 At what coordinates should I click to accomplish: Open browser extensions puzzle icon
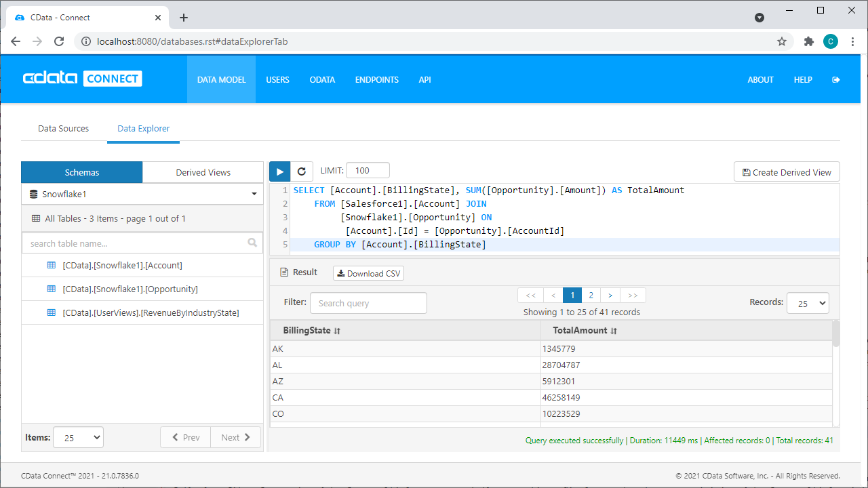[808, 41]
